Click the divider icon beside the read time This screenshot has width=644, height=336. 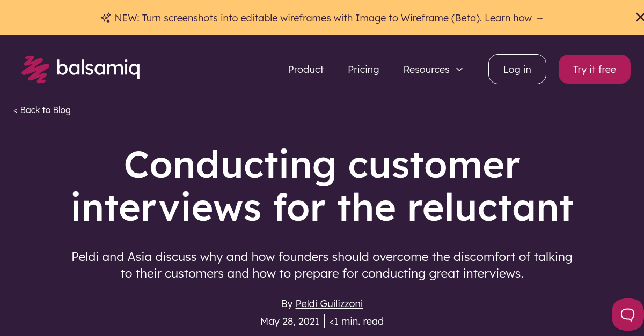point(324,321)
